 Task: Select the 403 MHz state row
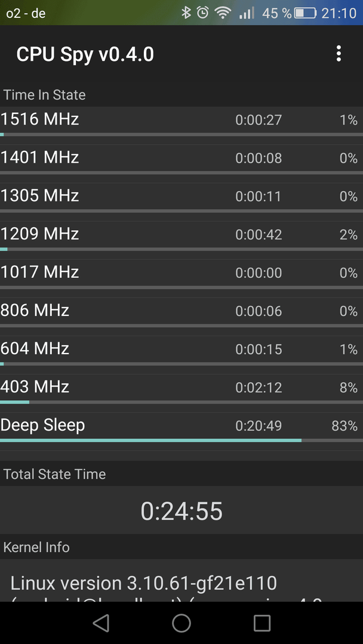pos(181,389)
